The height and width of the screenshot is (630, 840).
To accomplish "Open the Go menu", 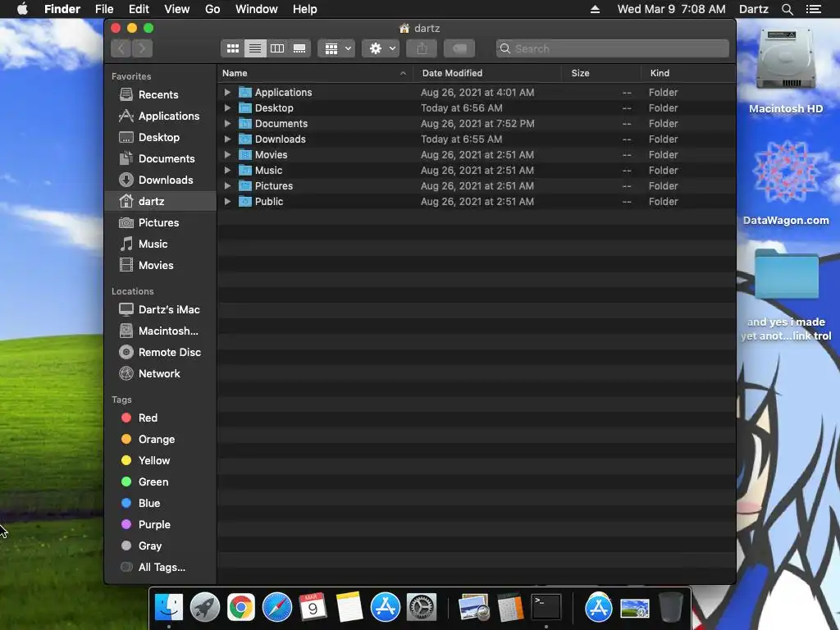I will (x=212, y=9).
